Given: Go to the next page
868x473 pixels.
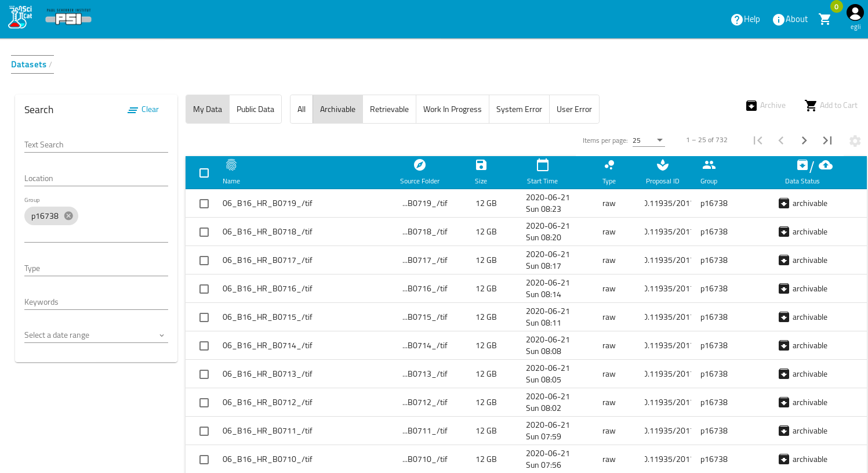Looking at the screenshot, I should pos(804,140).
